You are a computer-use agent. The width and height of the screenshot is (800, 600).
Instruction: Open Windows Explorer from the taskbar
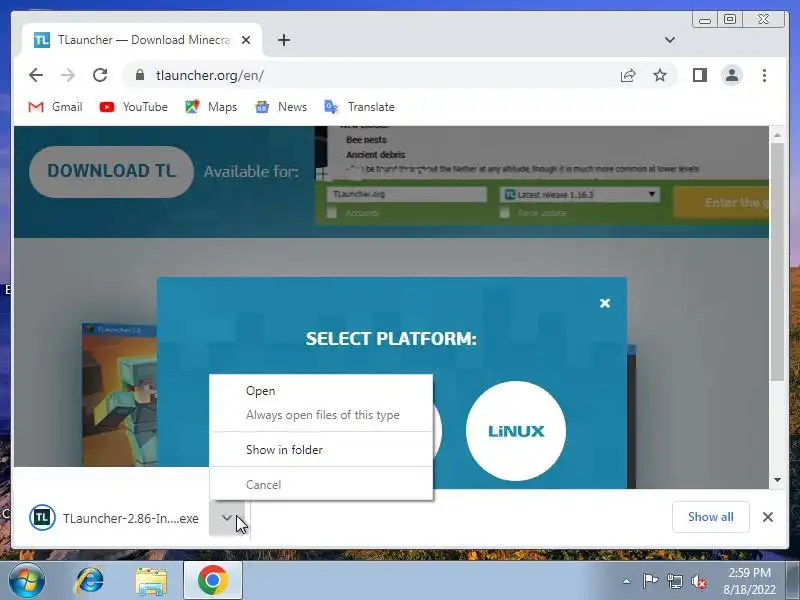tap(151, 581)
